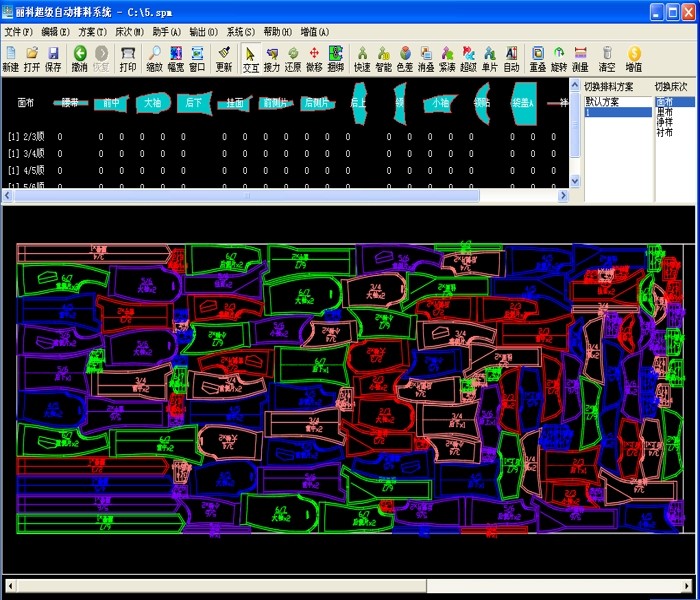Open the 文件(F) menu
This screenshot has height=600, width=700.
[x=19, y=32]
